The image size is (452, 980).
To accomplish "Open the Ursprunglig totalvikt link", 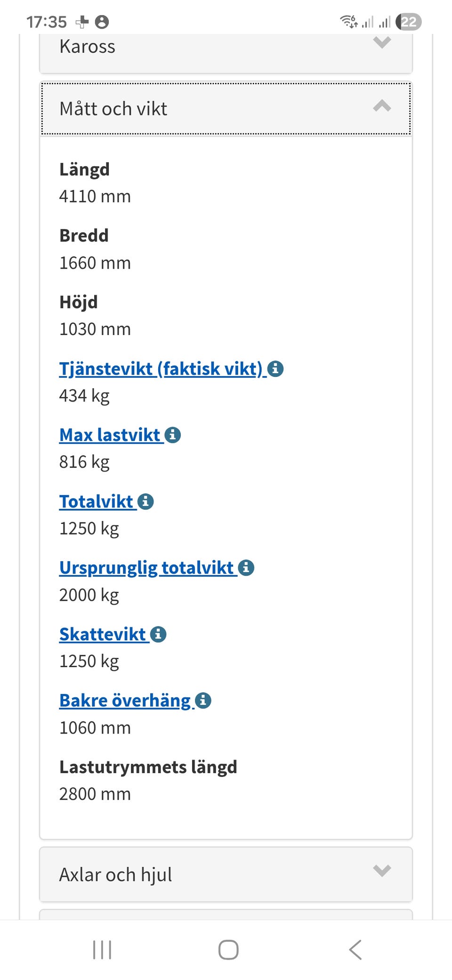I will click(146, 568).
